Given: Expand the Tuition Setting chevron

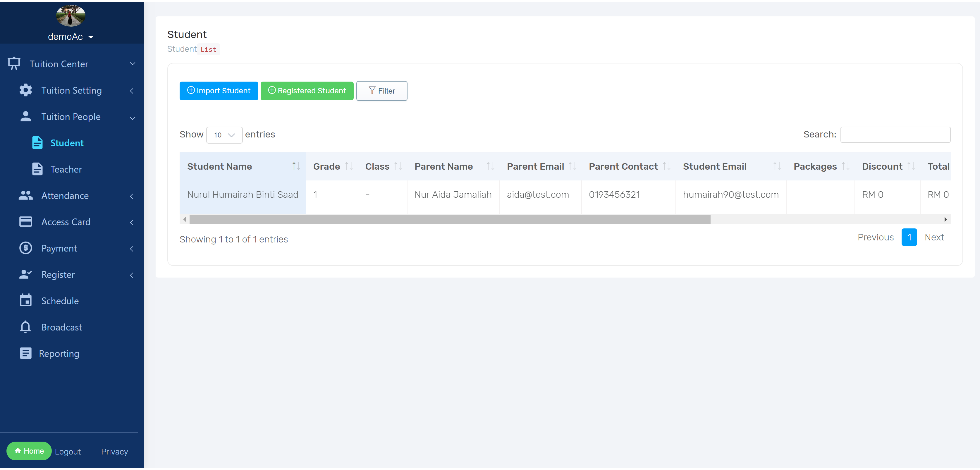Looking at the screenshot, I should pos(132,91).
